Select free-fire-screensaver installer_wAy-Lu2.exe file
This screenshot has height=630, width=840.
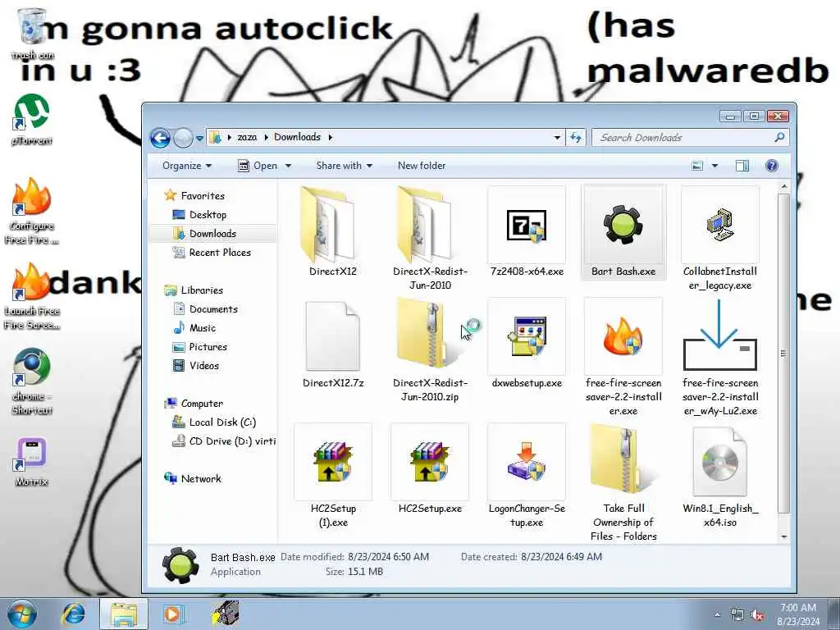pyautogui.click(x=720, y=357)
